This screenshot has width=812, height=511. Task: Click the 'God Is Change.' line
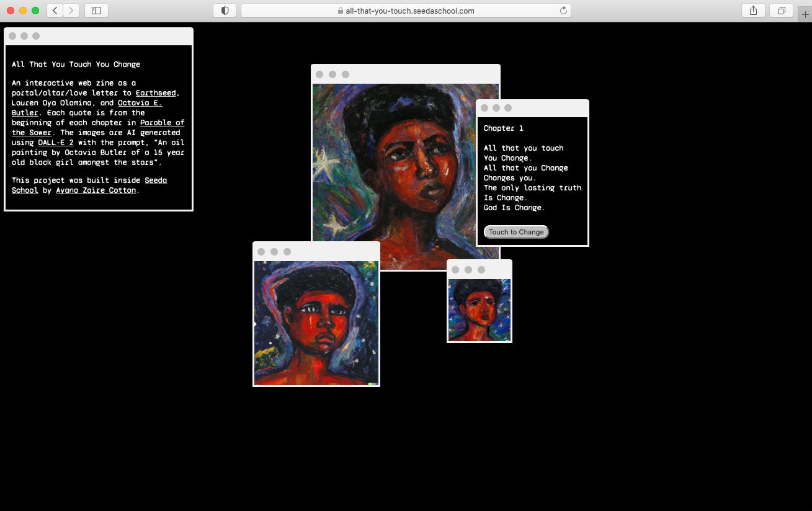[x=514, y=208]
